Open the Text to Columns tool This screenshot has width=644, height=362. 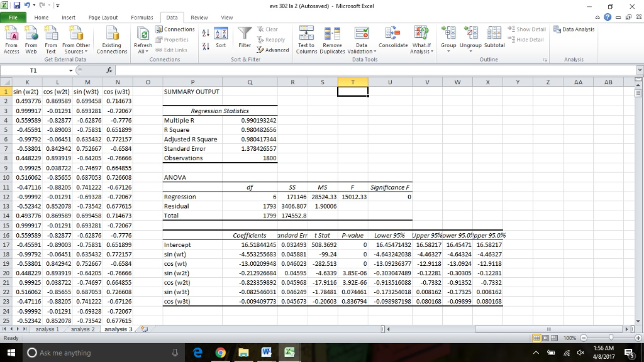point(306,34)
